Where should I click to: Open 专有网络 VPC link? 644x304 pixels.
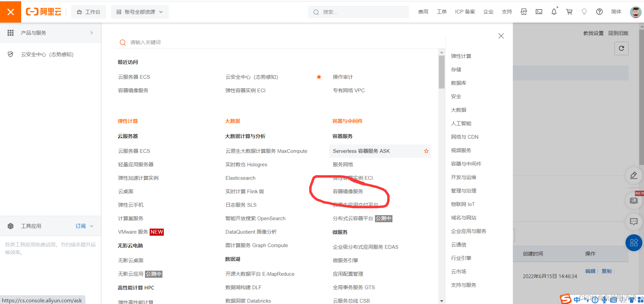pyautogui.click(x=349, y=90)
